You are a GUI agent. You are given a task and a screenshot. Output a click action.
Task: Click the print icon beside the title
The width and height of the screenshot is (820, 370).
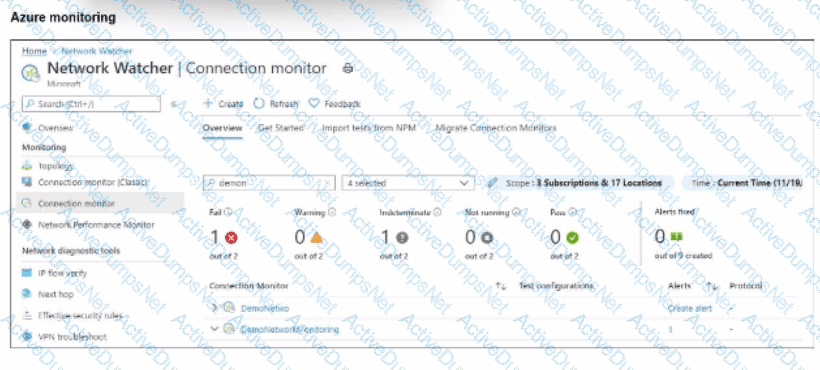pos(348,68)
